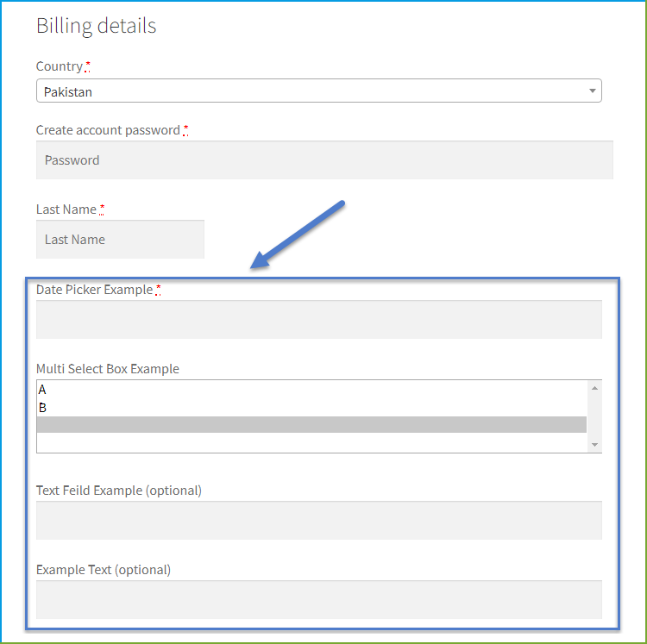
Task: Click the multi select scrollbar up arrow
Action: click(594, 388)
